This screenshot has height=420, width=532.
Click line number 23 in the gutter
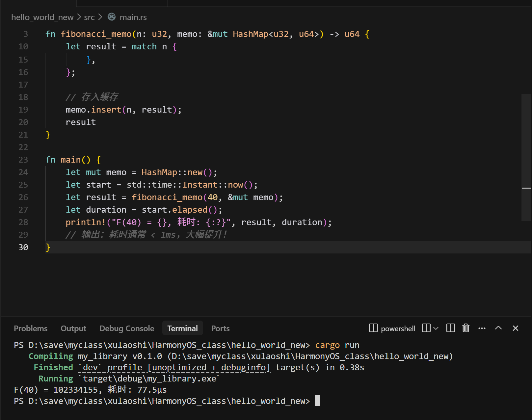tap(23, 160)
